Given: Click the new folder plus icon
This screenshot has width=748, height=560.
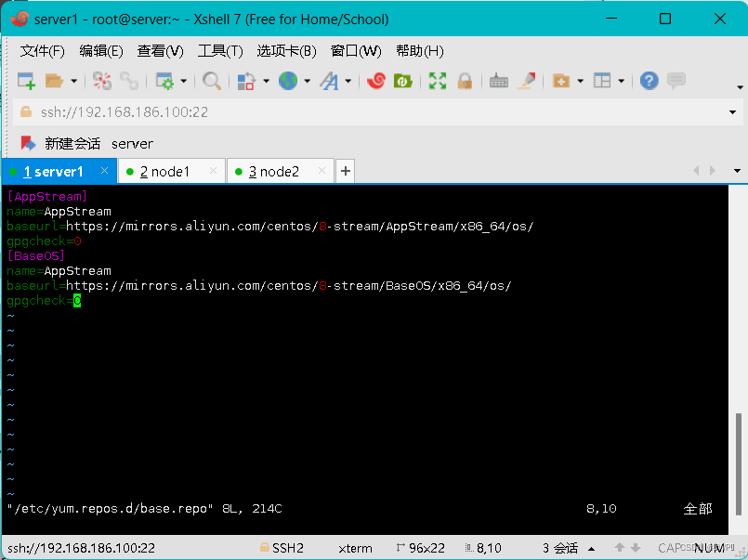Looking at the screenshot, I should point(561,81).
